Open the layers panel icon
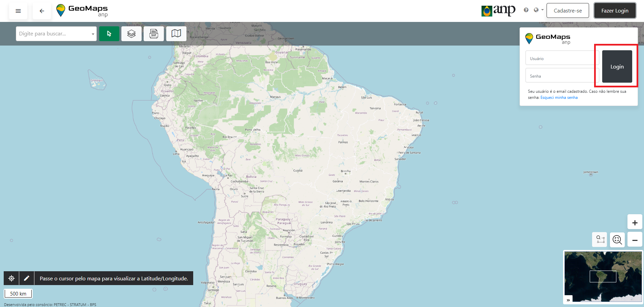 coord(131,34)
